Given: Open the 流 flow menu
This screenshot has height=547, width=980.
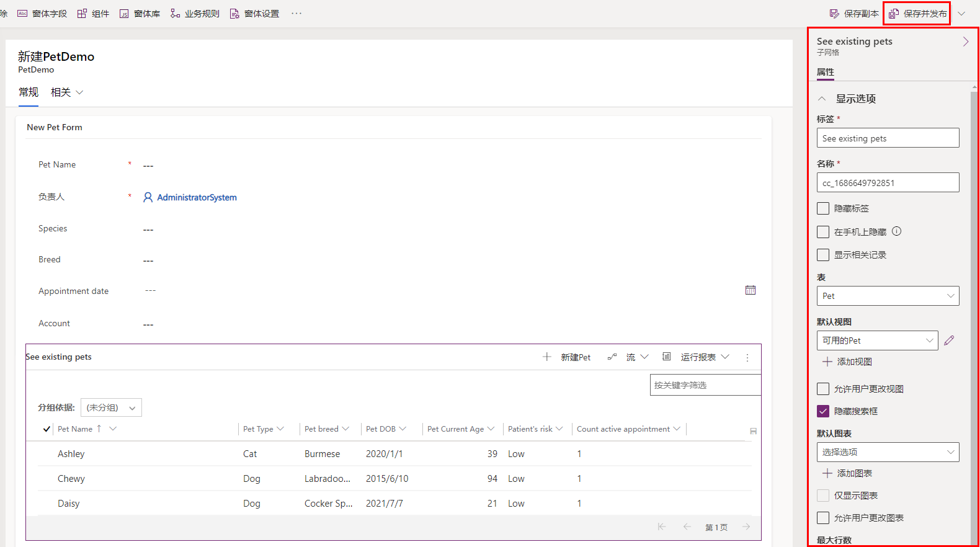Looking at the screenshot, I should click(628, 357).
